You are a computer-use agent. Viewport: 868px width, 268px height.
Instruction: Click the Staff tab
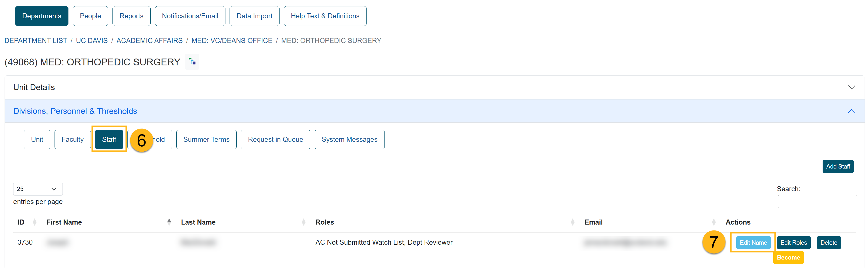point(109,139)
